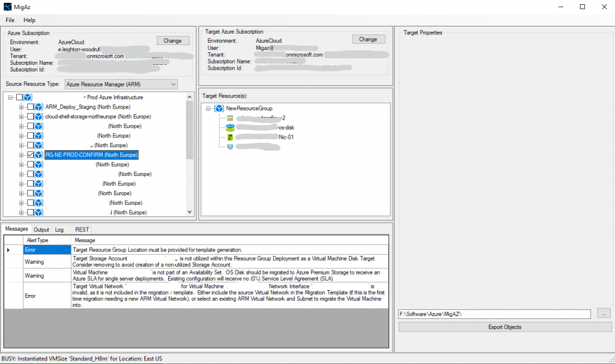Image resolution: width=615 pixels, height=364 pixels.
Task: Click the BUSY status bar message
Action: pos(82,359)
